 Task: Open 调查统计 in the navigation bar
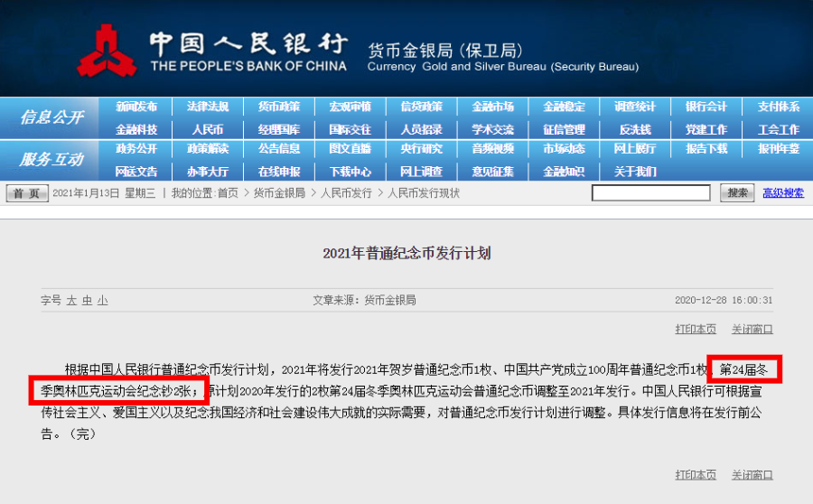(635, 107)
